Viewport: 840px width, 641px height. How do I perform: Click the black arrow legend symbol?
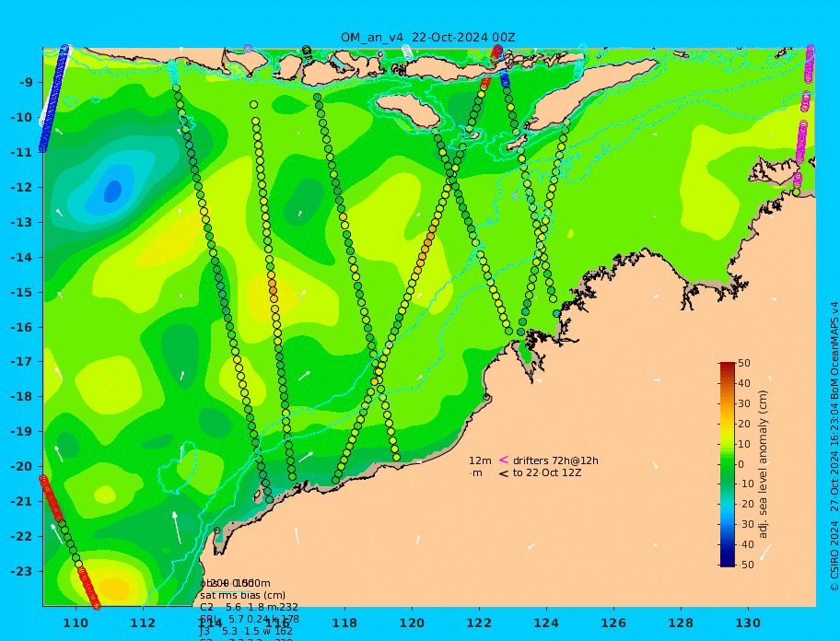(504, 473)
